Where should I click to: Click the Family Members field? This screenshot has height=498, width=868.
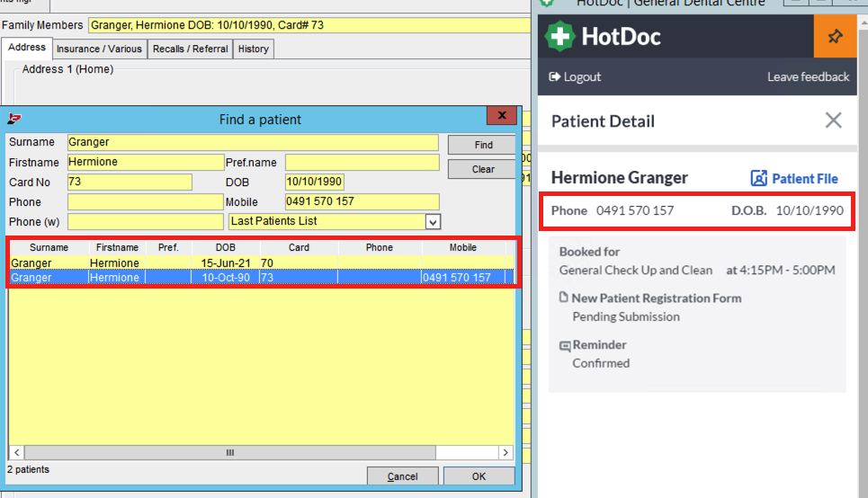309,25
